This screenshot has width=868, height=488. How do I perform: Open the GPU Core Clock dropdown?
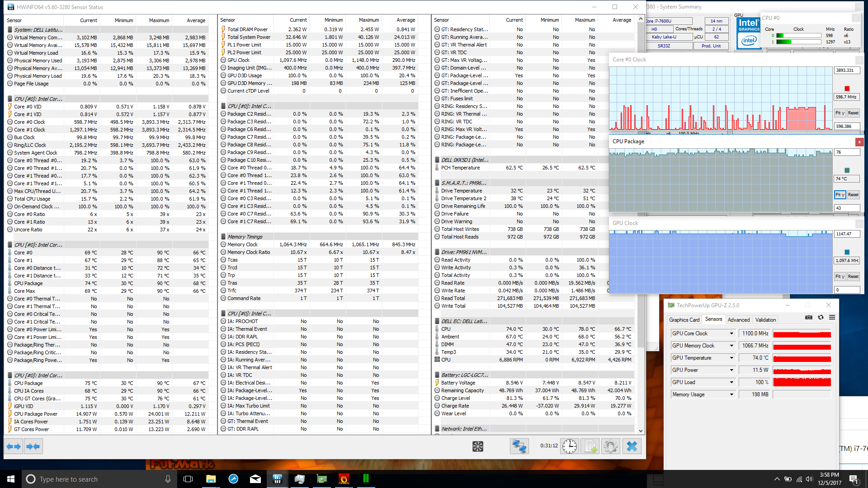(731, 333)
